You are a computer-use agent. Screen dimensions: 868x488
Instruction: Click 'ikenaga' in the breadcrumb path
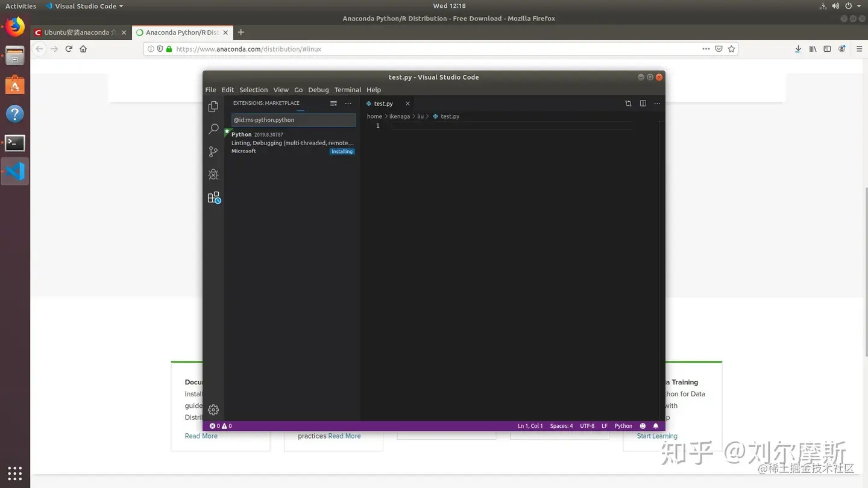coord(401,116)
